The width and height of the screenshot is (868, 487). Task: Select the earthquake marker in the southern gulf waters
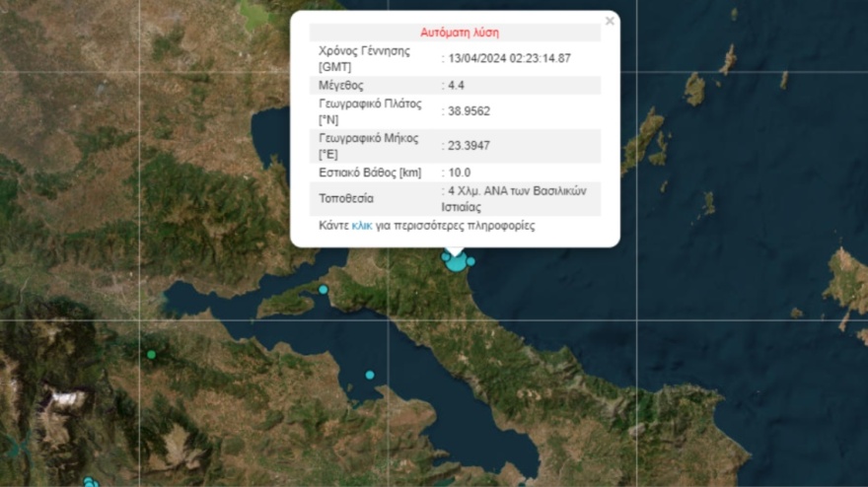point(370,376)
